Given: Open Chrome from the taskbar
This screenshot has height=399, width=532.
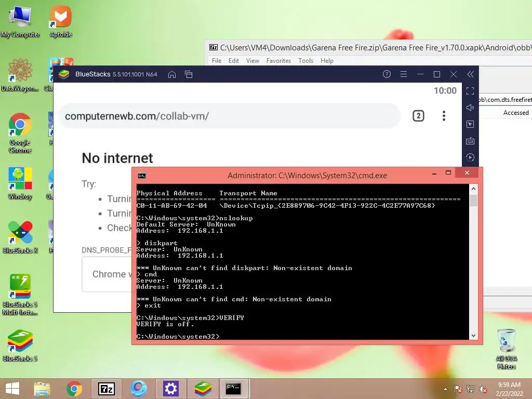Looking at the screenshot, I should click(x=74, y=389).
